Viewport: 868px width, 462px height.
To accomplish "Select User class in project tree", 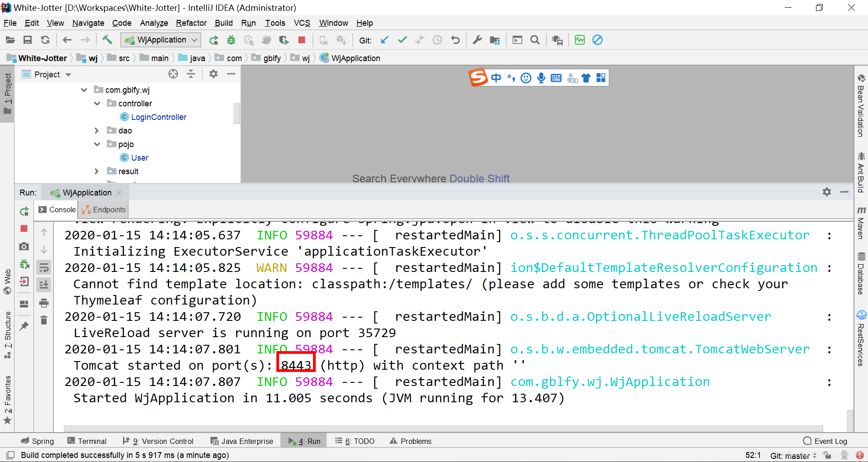I will (139, 158).
